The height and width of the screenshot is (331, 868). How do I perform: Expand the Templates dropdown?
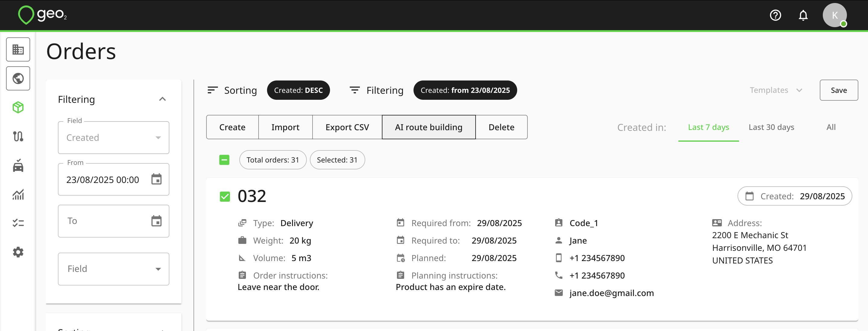(776, 90)
